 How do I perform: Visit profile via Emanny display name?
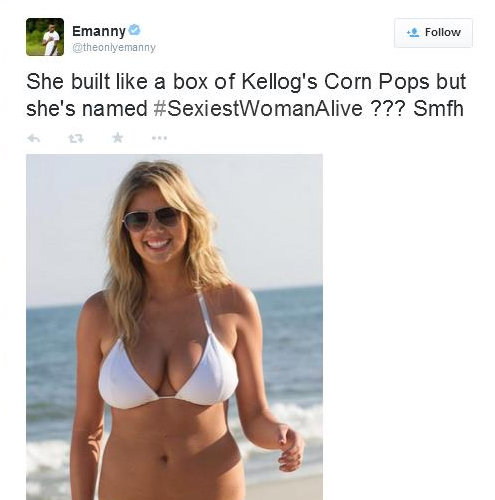coord(99,31)
